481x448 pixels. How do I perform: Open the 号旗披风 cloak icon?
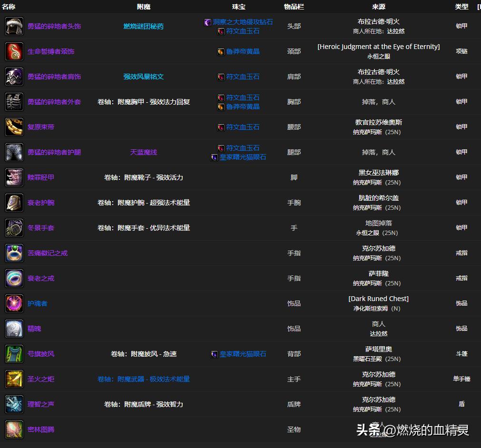tap(14, 354)
